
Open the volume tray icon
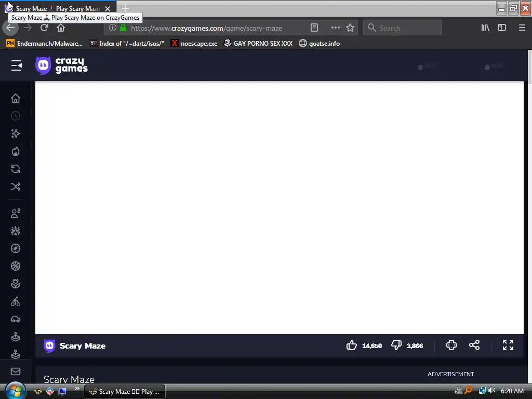(x=492, y=391)
